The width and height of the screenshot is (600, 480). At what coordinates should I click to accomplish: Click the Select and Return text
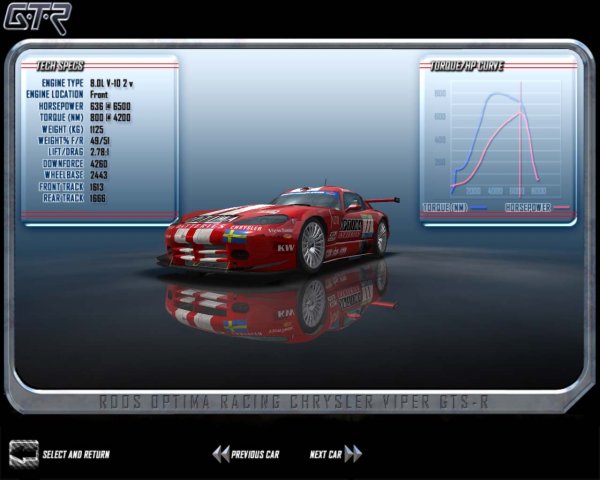76,454
